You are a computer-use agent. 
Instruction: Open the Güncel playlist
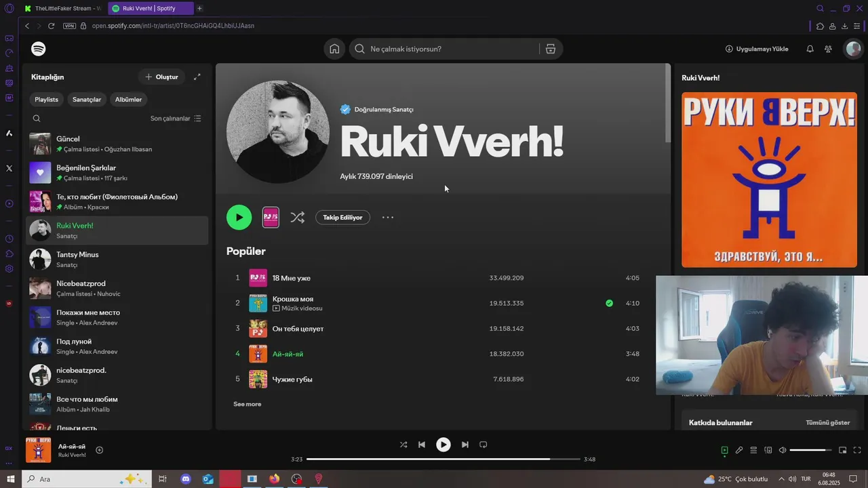pos(117,144)
